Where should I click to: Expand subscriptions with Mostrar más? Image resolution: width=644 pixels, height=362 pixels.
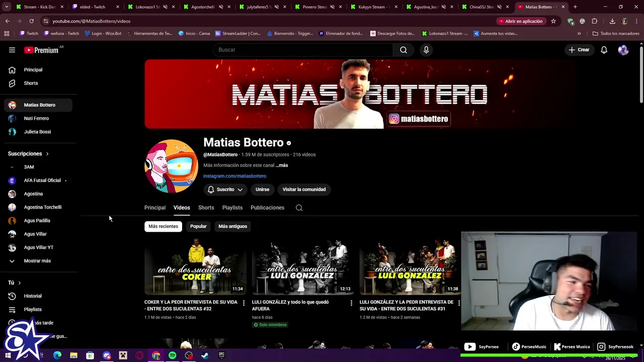coord(38,261)
